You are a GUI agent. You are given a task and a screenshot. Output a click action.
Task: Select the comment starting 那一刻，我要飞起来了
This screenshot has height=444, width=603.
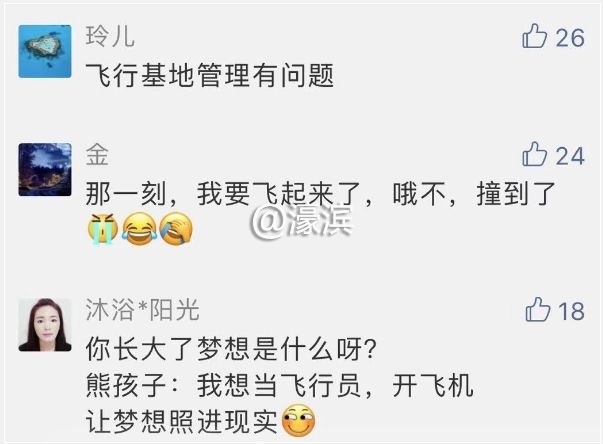click(x=320, y=194)
